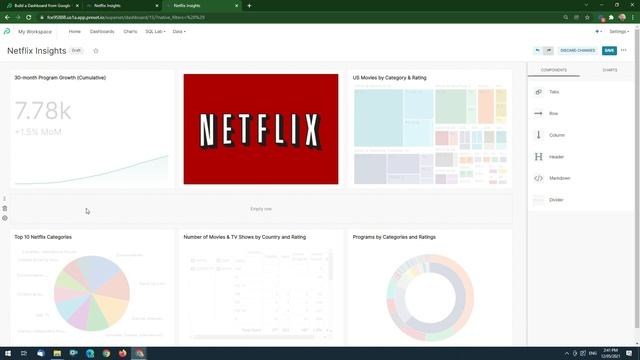The height and width of the screenshot is (360, 640).
Task: Select the Netflix logo image
Action: point(261,129)
